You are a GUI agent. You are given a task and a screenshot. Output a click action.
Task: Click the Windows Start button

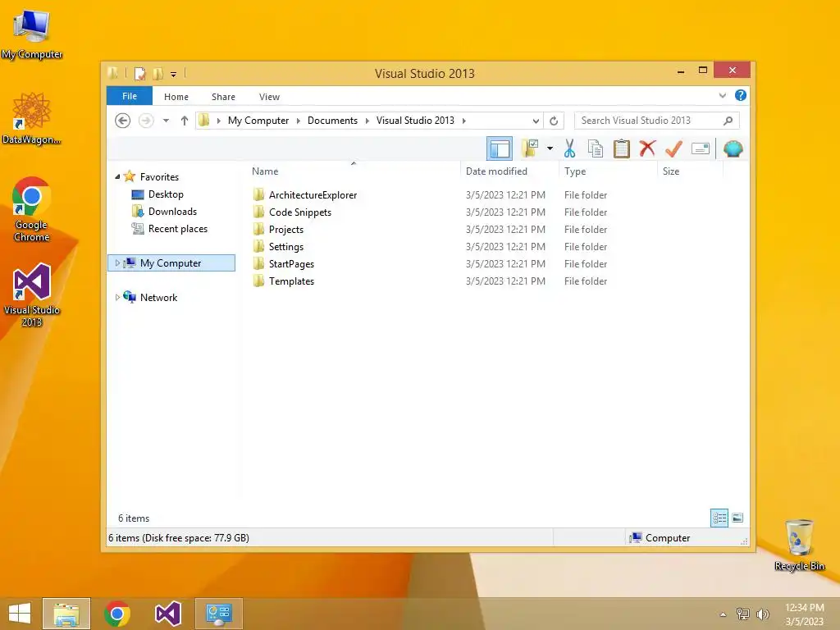point(20,614)
